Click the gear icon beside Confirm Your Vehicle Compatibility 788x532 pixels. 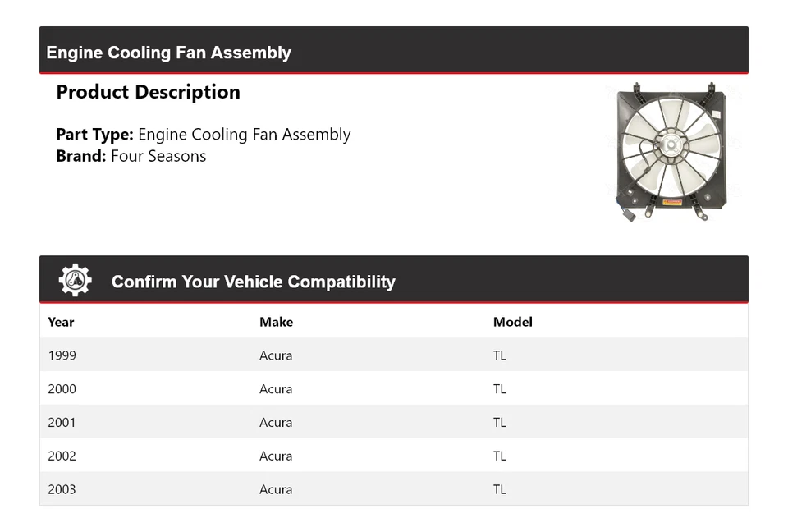coord(75,281)
